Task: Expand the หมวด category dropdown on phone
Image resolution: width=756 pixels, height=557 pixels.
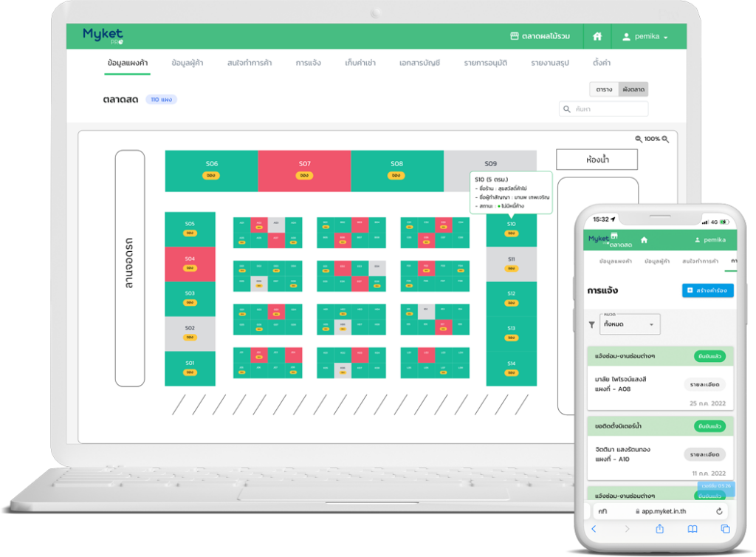Action: [630, 324]
